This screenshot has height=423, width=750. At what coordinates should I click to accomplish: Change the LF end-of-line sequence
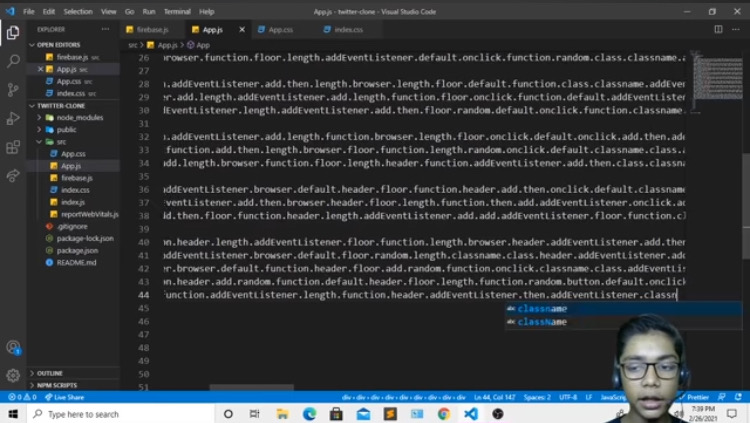pos(589,397)
